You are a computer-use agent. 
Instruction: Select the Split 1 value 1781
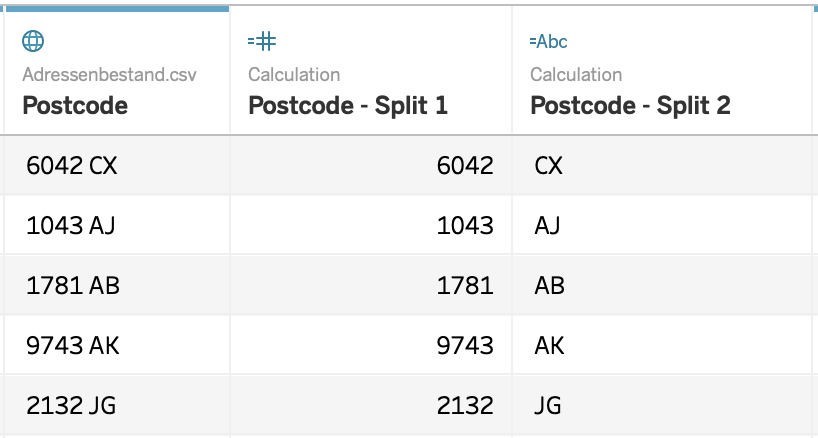[465, 285]
